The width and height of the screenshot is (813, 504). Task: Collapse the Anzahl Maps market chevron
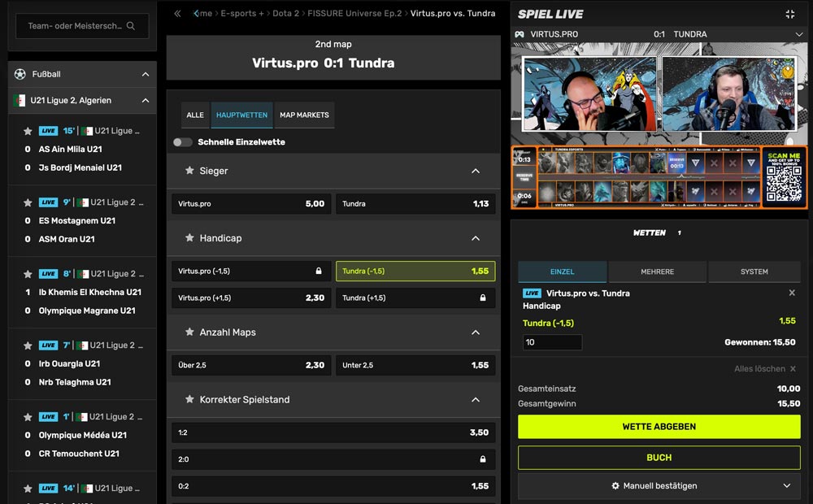476,332
